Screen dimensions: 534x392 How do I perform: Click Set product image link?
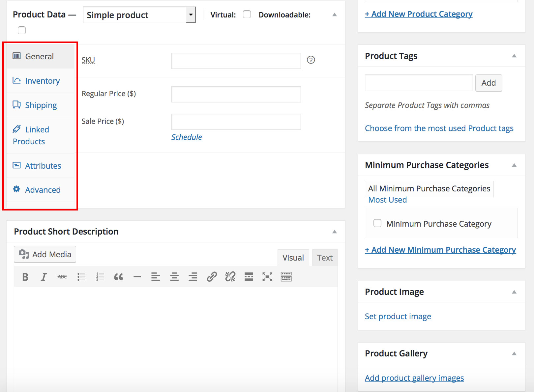398,317
